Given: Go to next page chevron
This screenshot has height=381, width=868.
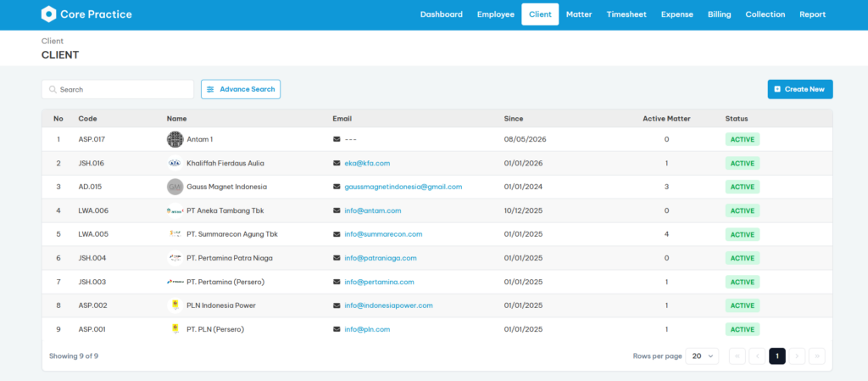Looking at the screenshot, I should pos(797,356).
